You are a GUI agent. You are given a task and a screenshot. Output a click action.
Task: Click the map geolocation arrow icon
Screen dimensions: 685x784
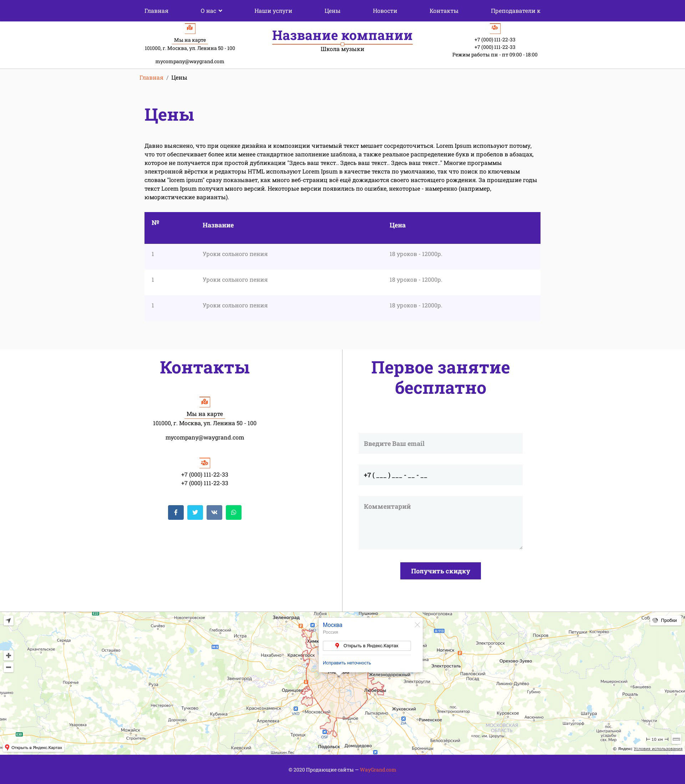[9, 620]
